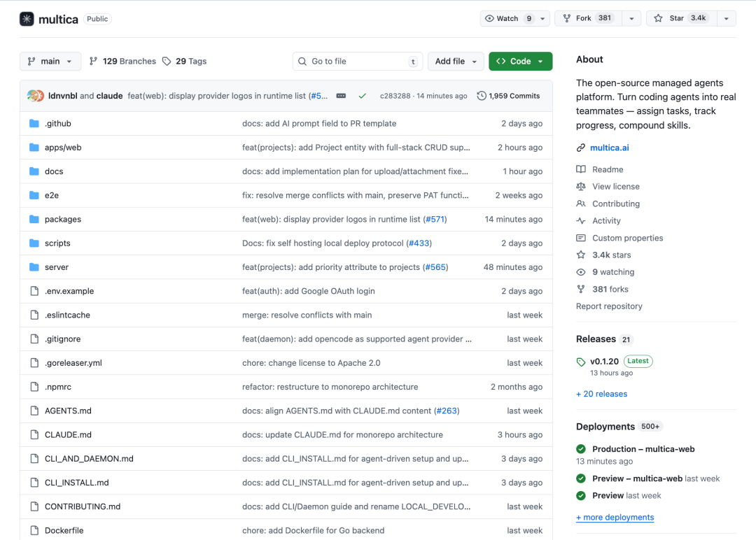Open the e2e folder icon
The image size is (756, 540).
(34, 195)
